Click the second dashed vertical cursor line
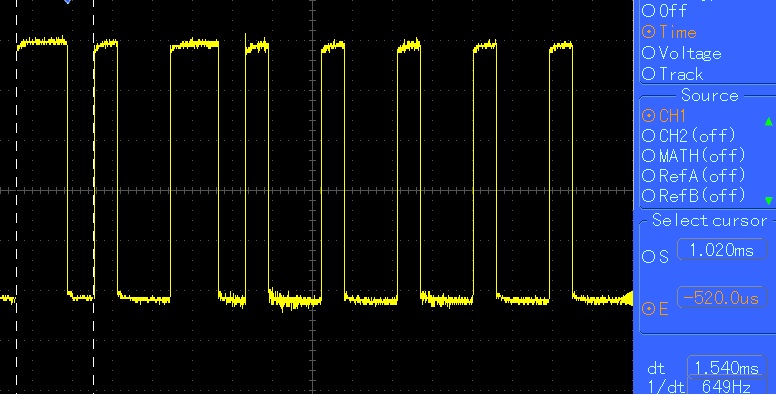 94,197
